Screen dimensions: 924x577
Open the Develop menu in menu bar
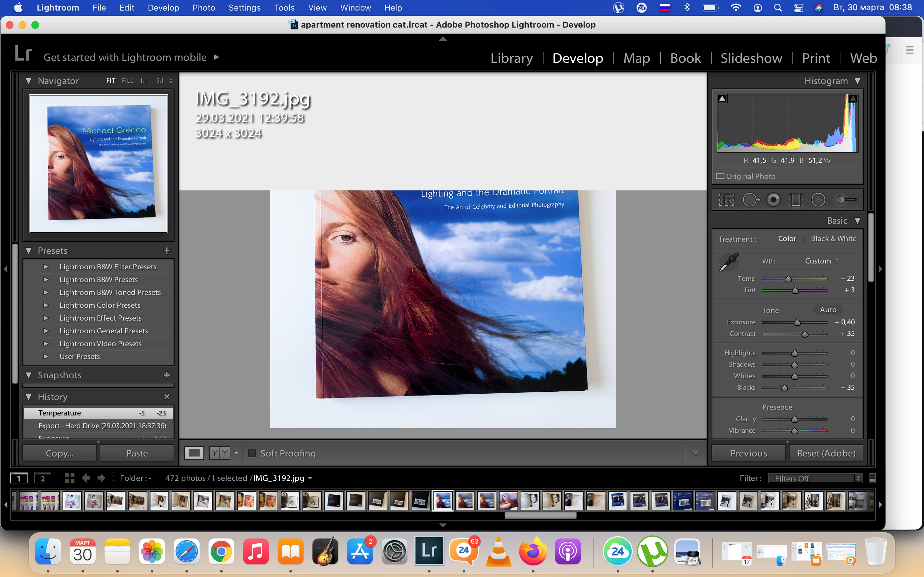pos(163,8)
